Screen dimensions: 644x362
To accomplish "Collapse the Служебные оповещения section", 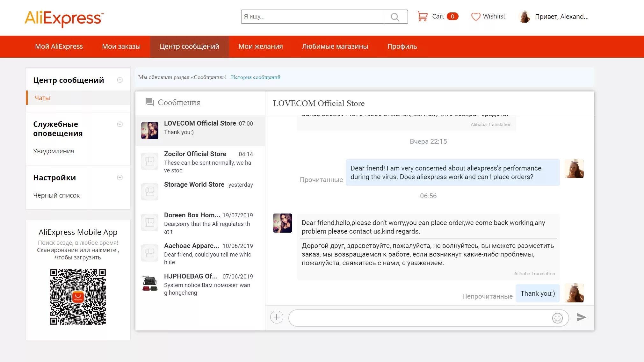I will pyautogui.click(x=120, y=124).
